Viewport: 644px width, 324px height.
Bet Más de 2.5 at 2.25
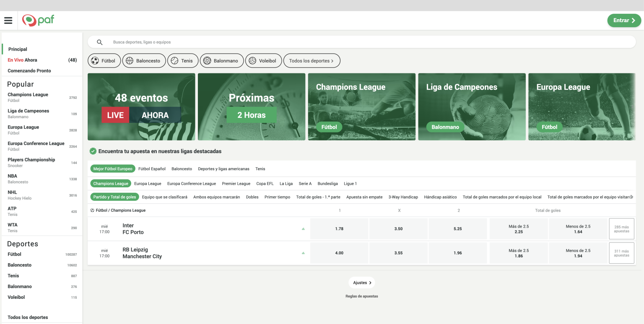(x=519, y=229)
